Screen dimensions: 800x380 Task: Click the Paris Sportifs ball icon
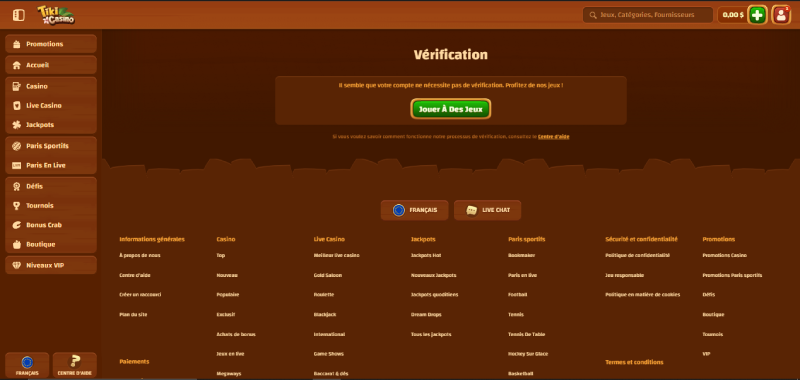16,146
